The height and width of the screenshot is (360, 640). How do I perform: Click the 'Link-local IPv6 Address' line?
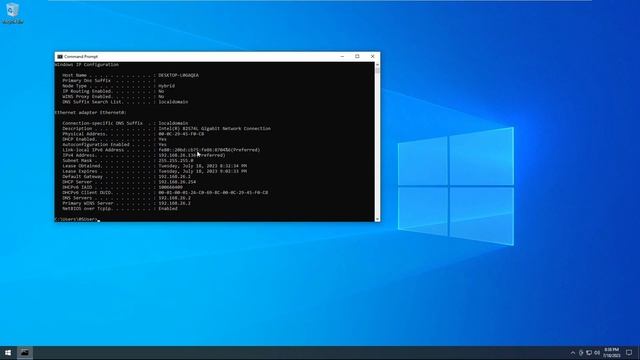pos(161,150)
